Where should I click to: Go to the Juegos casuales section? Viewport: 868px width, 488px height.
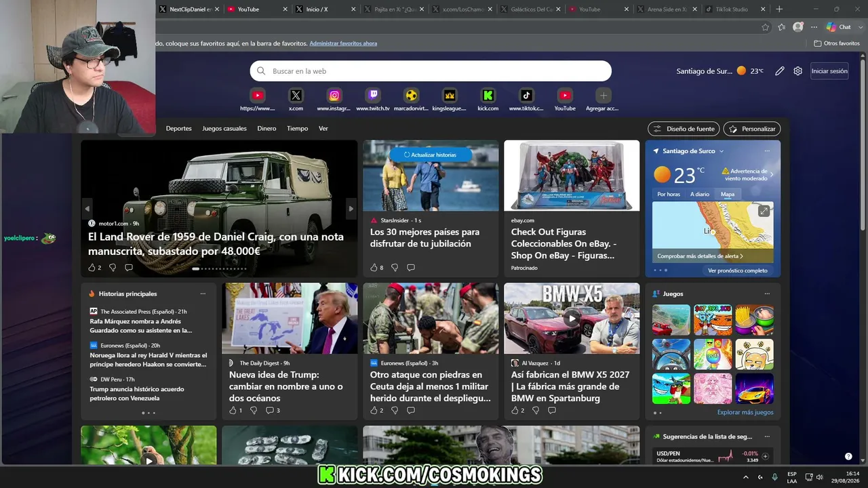224,129
